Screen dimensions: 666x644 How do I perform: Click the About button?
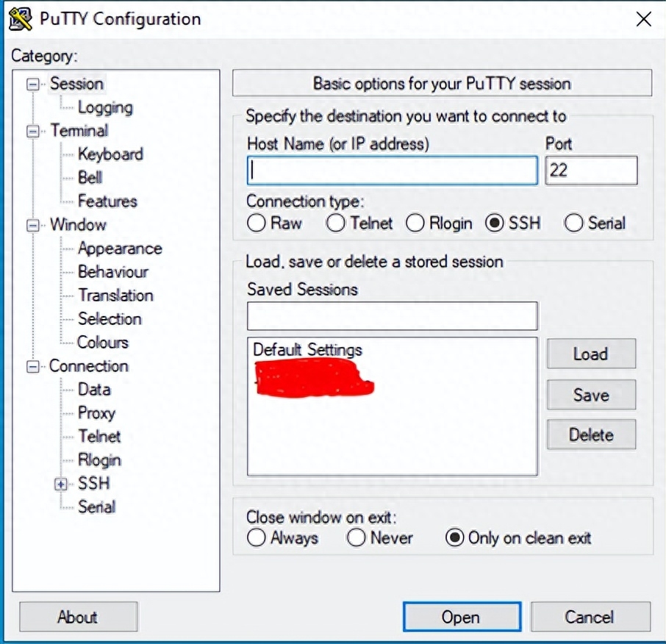(x=78, y=617)
